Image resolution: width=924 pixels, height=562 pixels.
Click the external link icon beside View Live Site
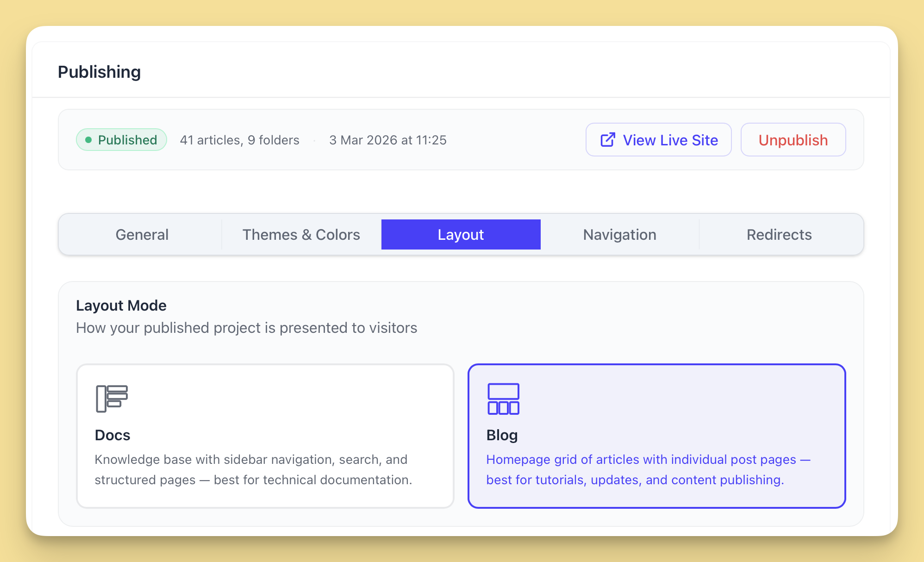(x=607, y=140)
